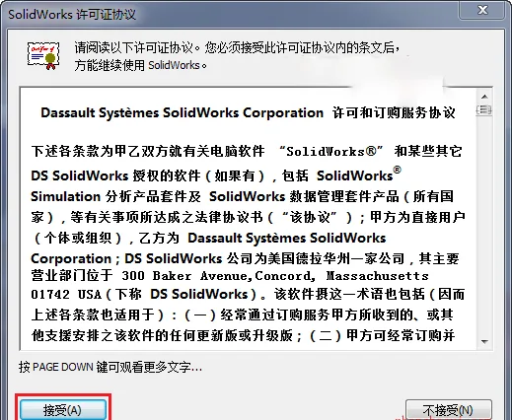Click the license text scrollbar thumb
This screenshot has height=420, width=512.
coord(484,109)
